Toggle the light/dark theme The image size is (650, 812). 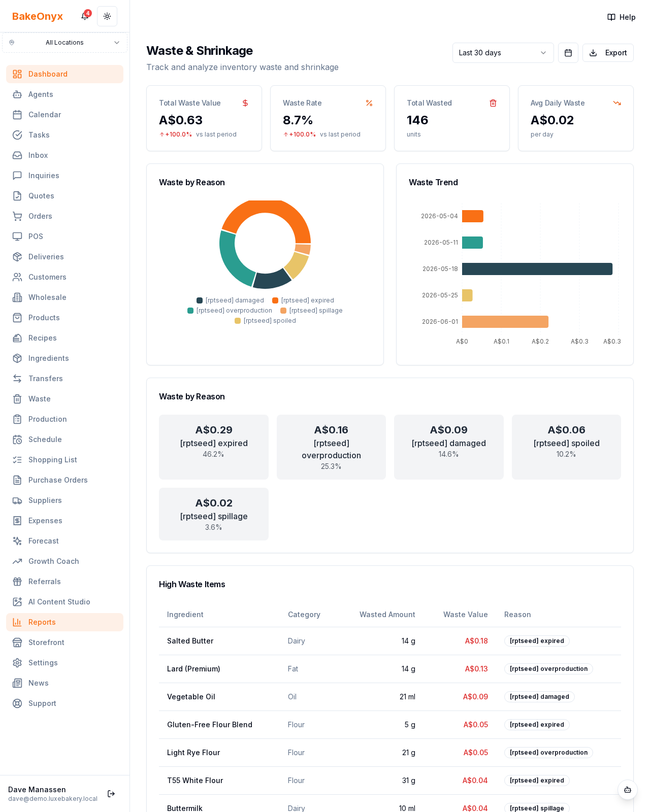pos(107,16)
